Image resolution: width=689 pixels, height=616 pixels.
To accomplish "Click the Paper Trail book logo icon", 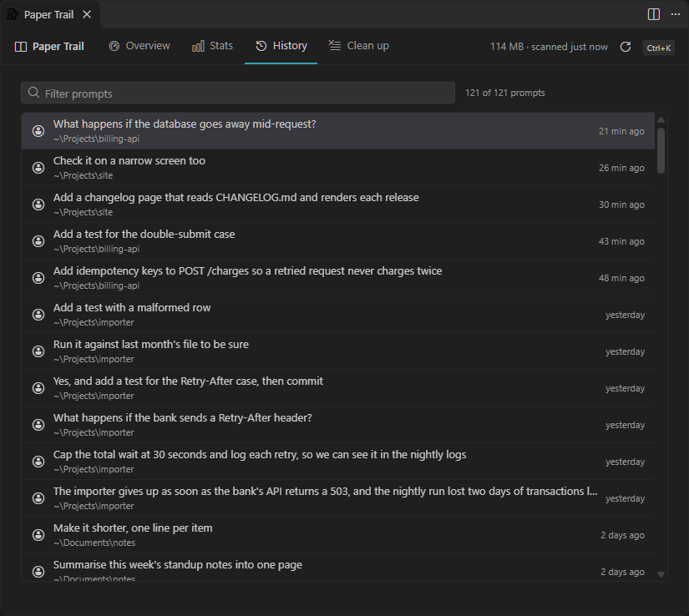I will click(21, 47).
